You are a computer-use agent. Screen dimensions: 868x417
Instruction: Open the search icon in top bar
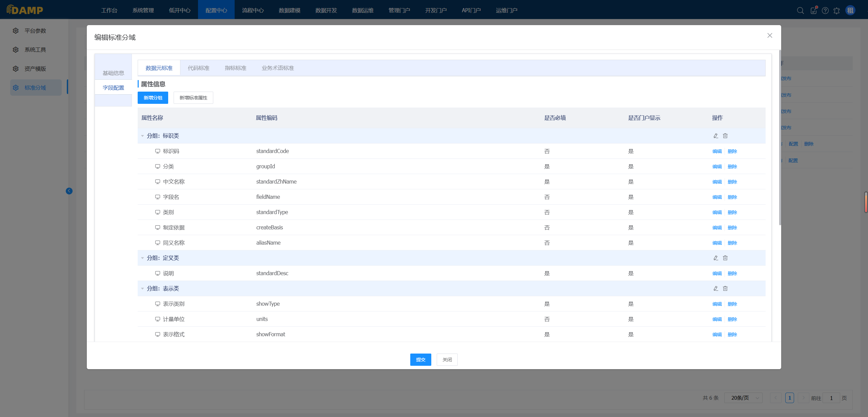(800, 11)
